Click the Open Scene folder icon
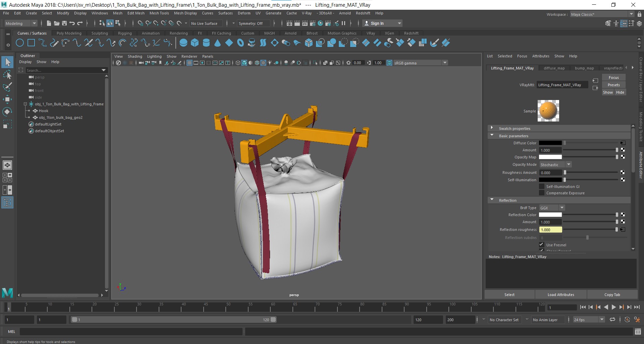 pos(56,23)
